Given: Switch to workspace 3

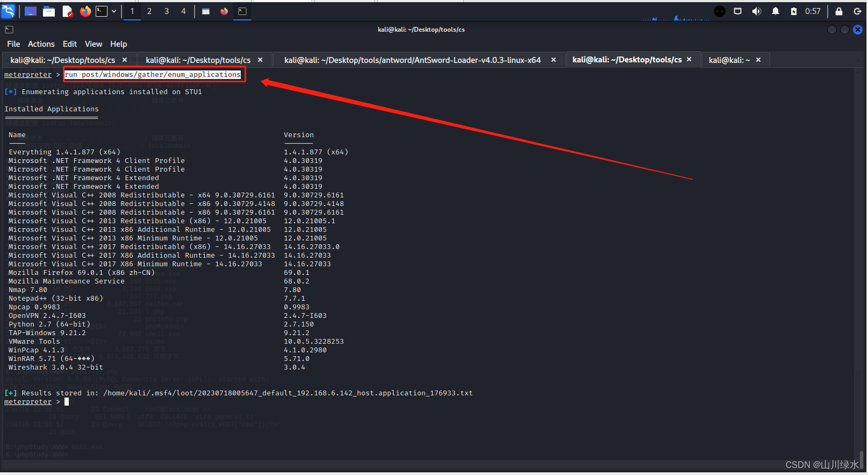Looking at the screenshot, I should click(x=167, y=11).
